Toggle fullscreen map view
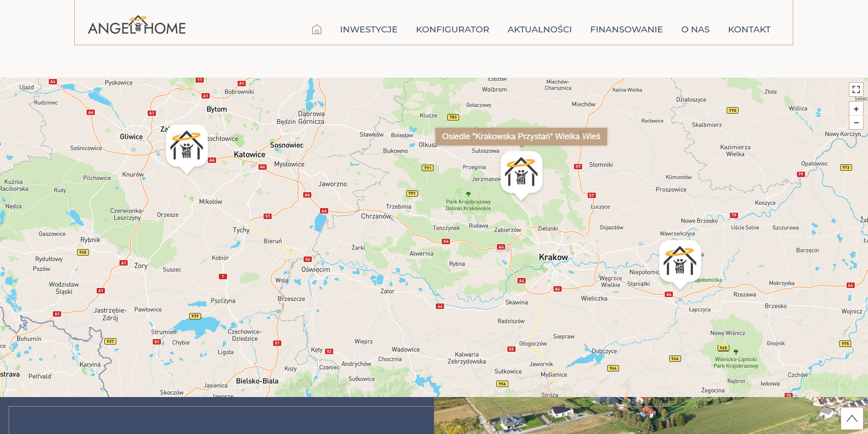 click(856, 89)
